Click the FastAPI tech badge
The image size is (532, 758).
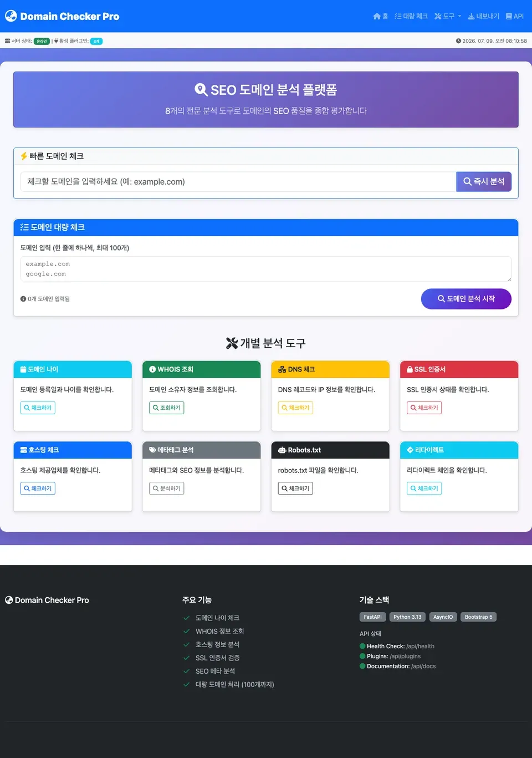click(x=373, y=617)
